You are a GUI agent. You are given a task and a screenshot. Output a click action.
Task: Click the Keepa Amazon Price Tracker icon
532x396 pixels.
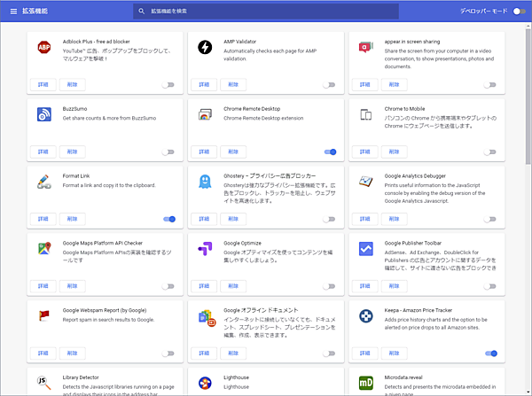(365, 315)
